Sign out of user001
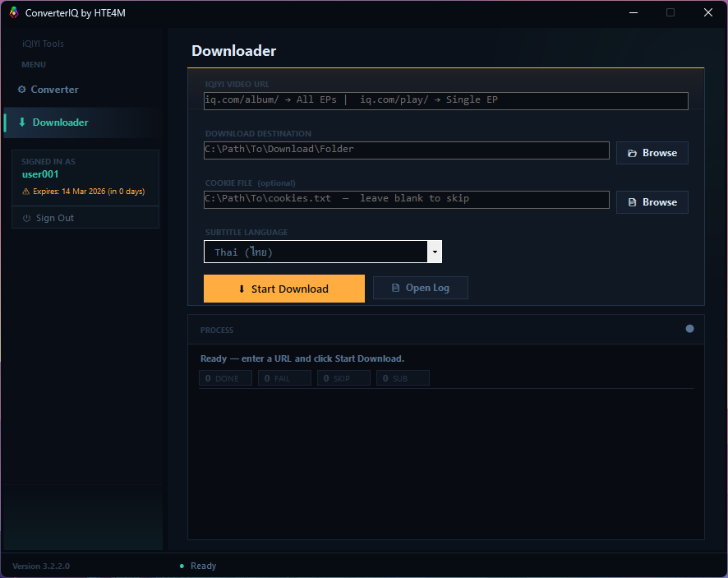Screen dimensions: 728x578 (x=85, y=217)
